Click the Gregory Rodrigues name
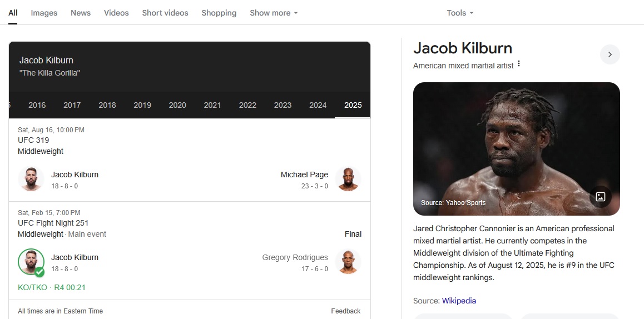The image size is (644, 319). point(295,257)
